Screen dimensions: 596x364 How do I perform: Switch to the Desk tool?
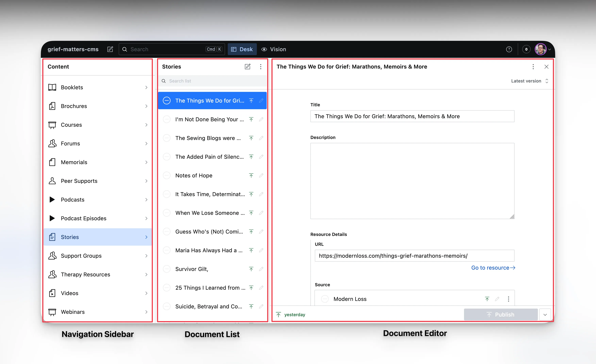click(242, 49)
